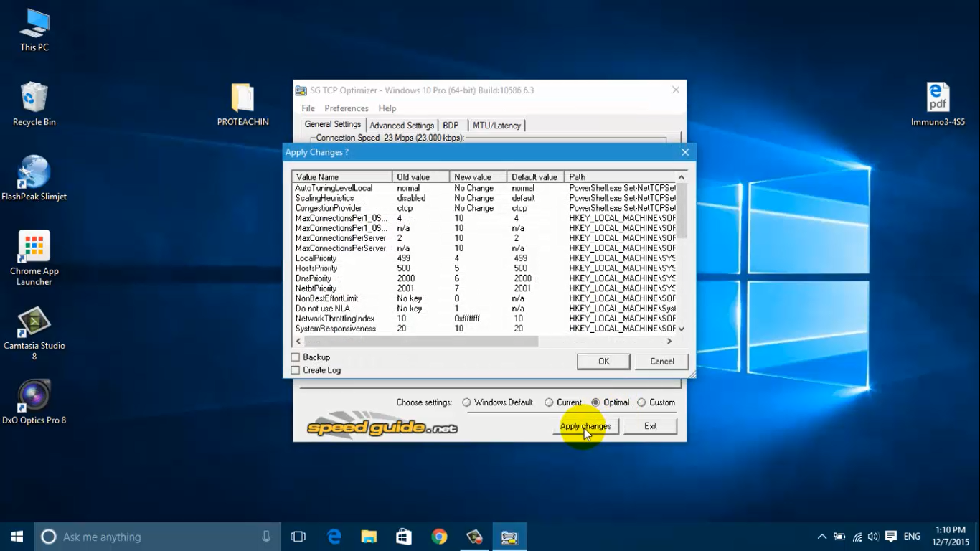Enable the Backup checkbox
This screenshot has width=980, height=551.
[296, 357]
